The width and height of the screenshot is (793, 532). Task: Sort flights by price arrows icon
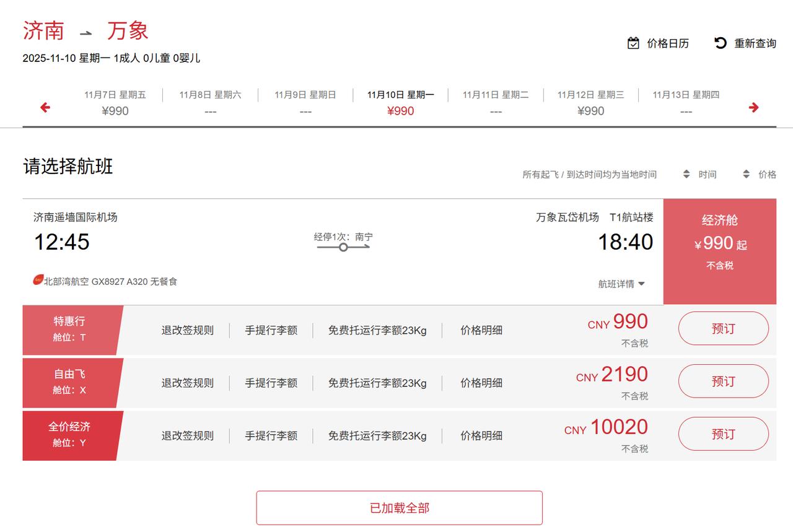(x=747, y=175)
